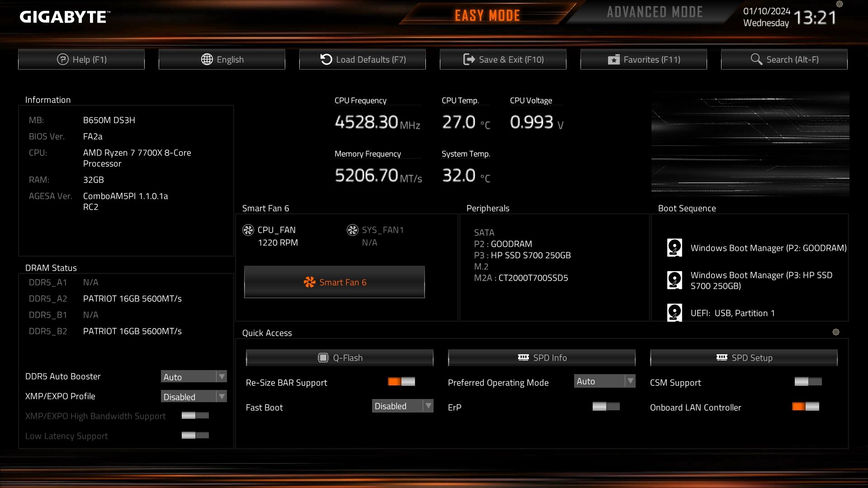Open Preferred Operating Mode dropdown
868x488 pixels.
pos(605,381)
